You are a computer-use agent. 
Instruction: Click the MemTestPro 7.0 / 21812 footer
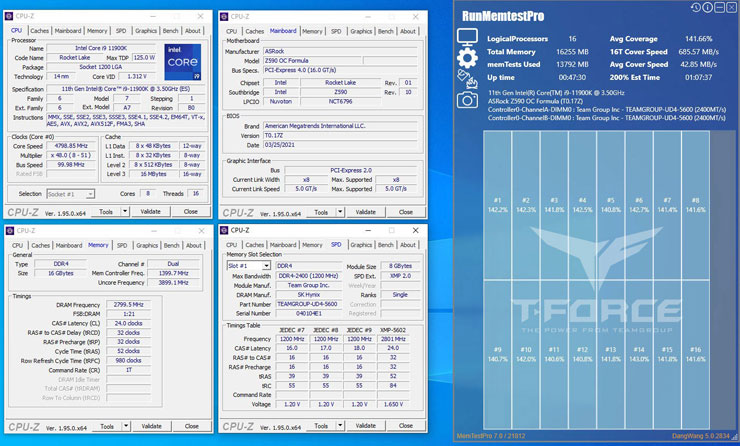(x=490, y=436)
